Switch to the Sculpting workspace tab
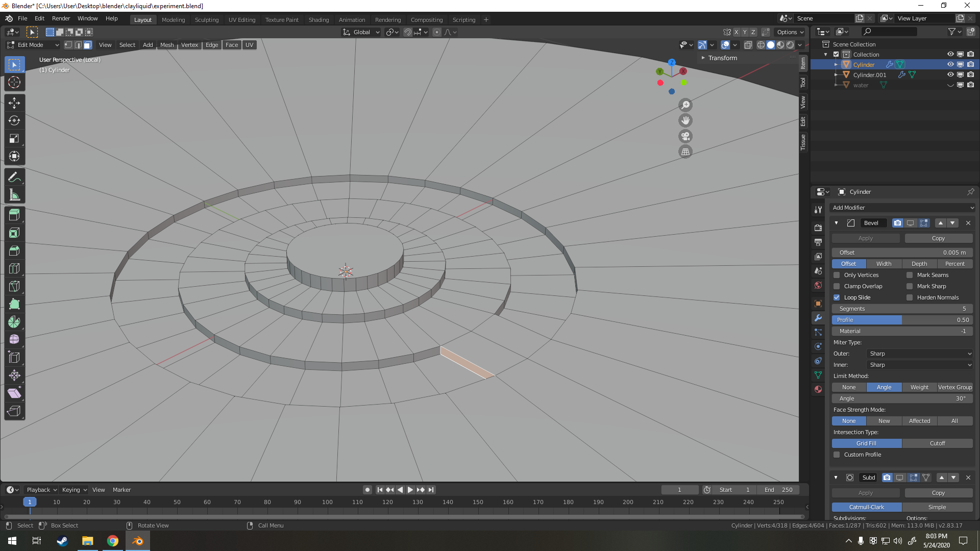This screenshot has height=551, width=980. (x=206, y=20)
